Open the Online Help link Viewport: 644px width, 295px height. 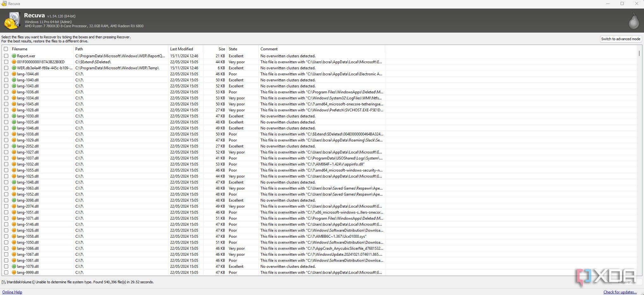tap(12, 292)
